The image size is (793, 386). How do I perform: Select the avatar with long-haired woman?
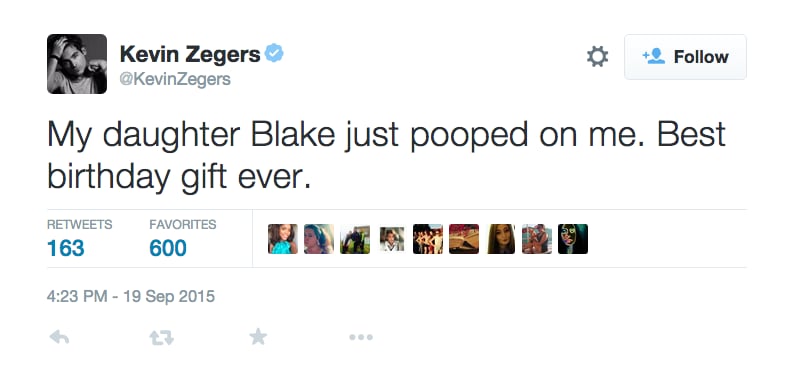click(501, 239)
